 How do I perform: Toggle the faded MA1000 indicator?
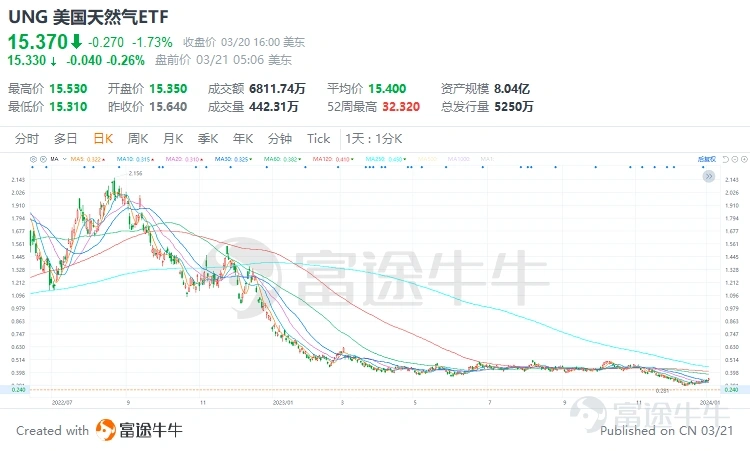point(459,159)
